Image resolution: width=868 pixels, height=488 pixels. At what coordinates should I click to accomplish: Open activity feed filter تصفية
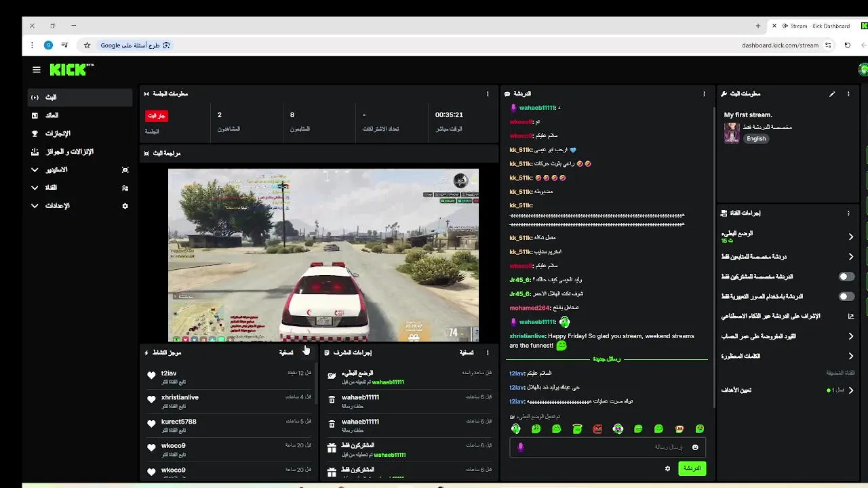click(x=286, y=352)
